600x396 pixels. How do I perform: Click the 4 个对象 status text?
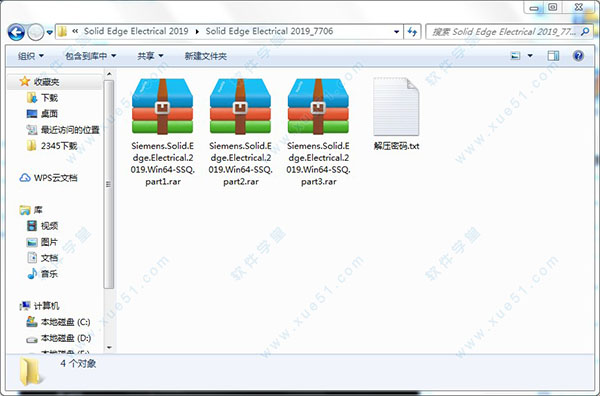point(78,363)
